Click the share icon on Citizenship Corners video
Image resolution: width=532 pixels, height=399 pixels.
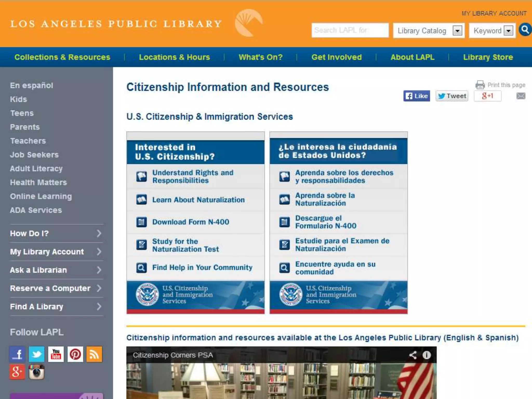pyautogui.click(x=413, y=355)
